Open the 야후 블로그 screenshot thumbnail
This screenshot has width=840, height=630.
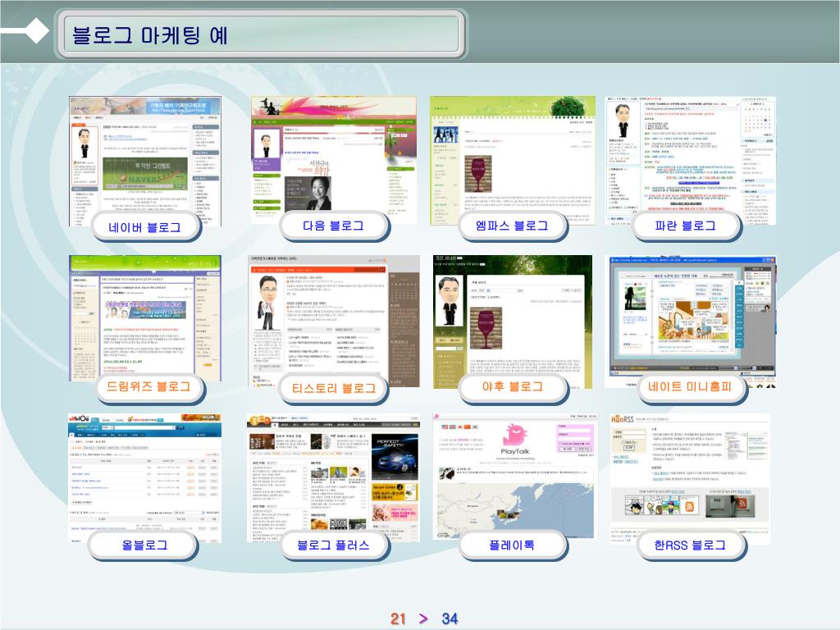(513, 322)
